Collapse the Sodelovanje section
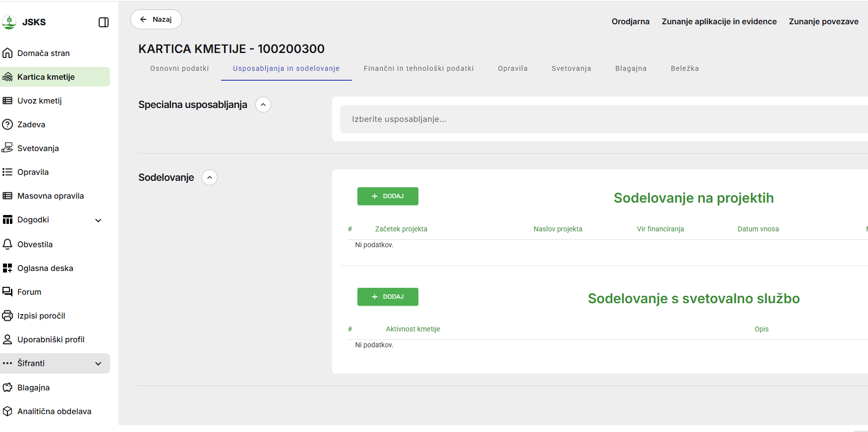Screen dimensions: 868x432 click(210, 177)
